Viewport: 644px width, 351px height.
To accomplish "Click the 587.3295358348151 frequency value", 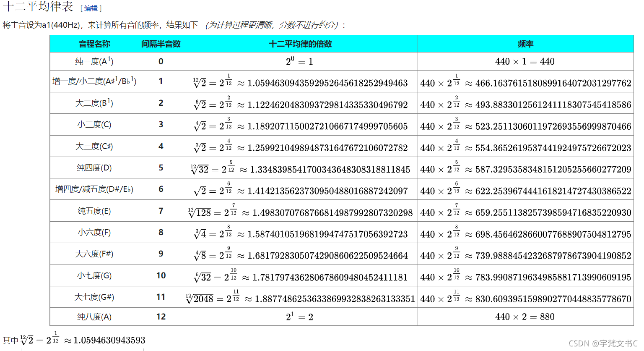I will point(553,169).
